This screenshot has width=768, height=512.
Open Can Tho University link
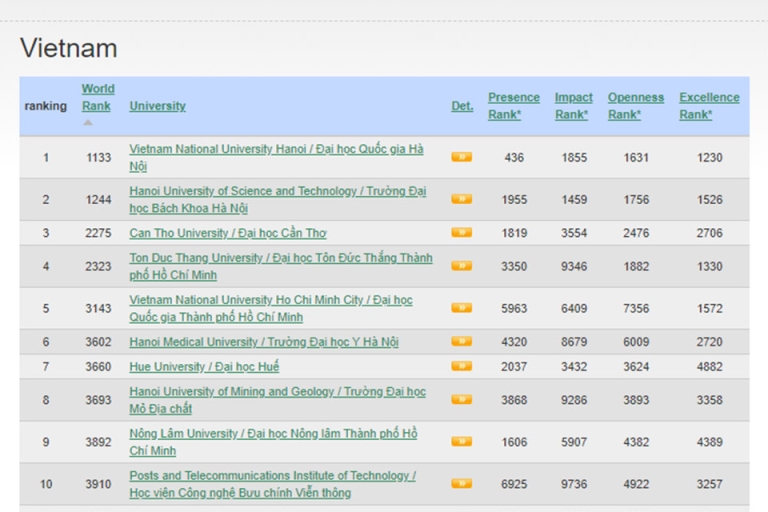228,233
